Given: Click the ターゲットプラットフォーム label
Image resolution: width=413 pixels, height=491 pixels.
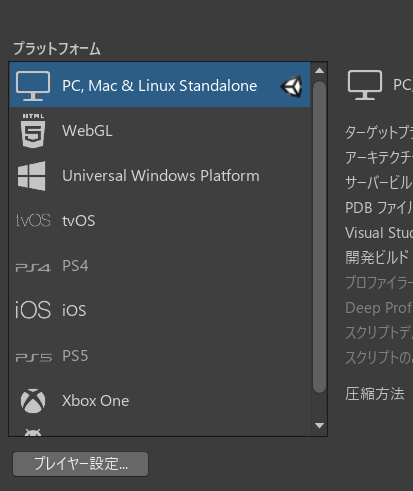Looking at the screenshot, I should click(x=379, y=132).
